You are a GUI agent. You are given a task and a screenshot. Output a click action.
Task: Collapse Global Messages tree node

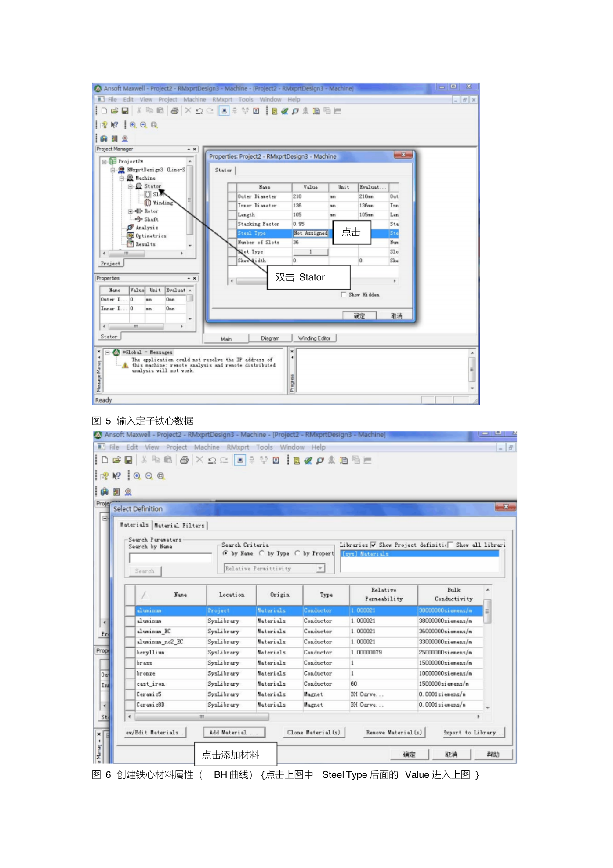108,352
